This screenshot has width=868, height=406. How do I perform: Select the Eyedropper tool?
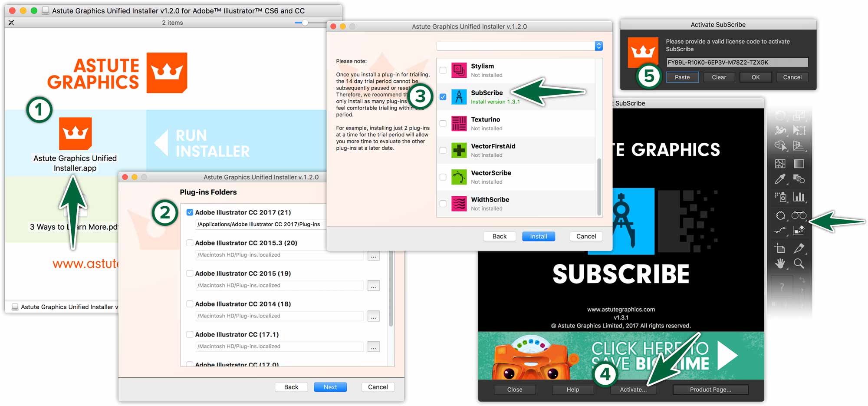[x=780, y=179]
